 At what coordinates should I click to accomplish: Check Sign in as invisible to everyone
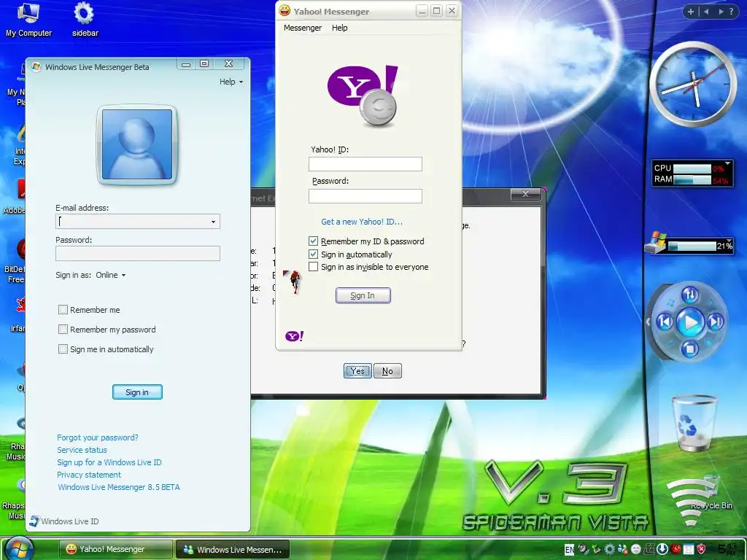(313, 267)
